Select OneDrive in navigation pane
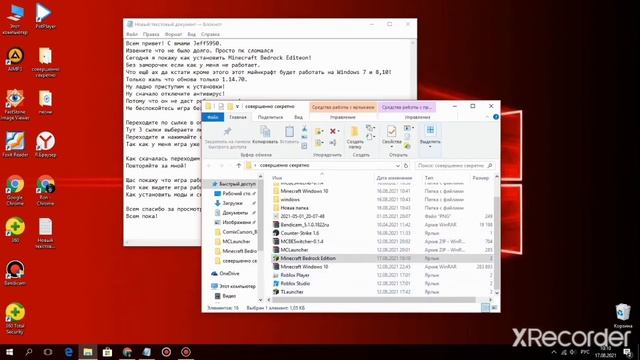The height and width of the screenshot is (360, 640). (x=229, y=273)
